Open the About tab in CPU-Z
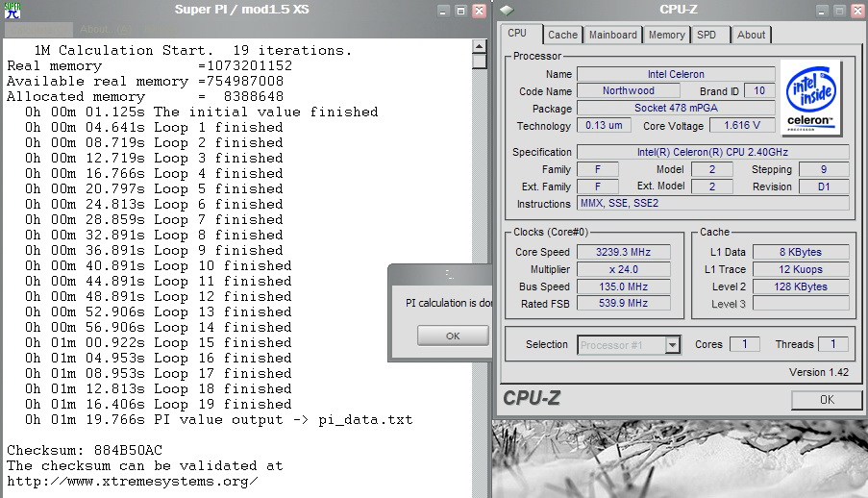 751,35
